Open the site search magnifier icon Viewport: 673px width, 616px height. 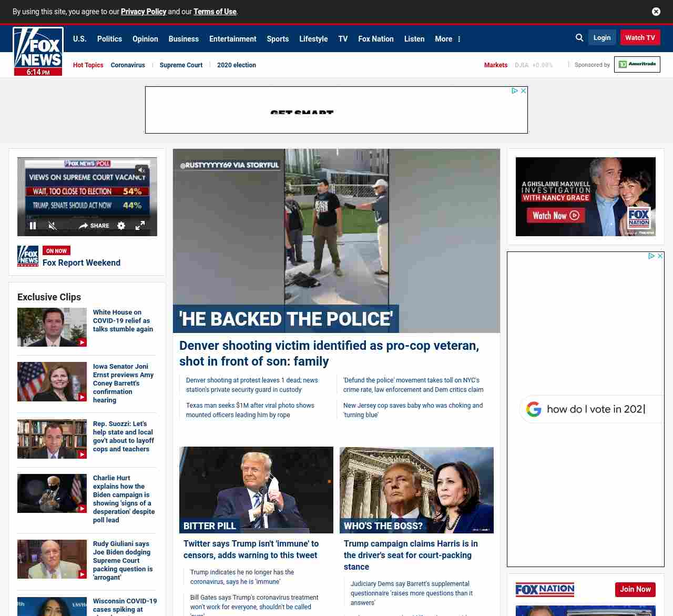579,38
